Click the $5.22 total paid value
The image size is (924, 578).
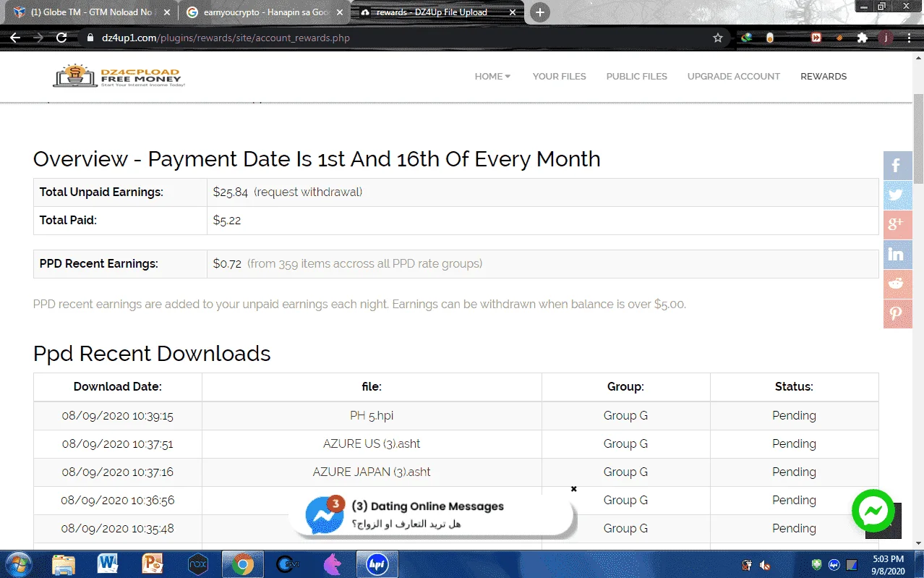tap(227, 220)
